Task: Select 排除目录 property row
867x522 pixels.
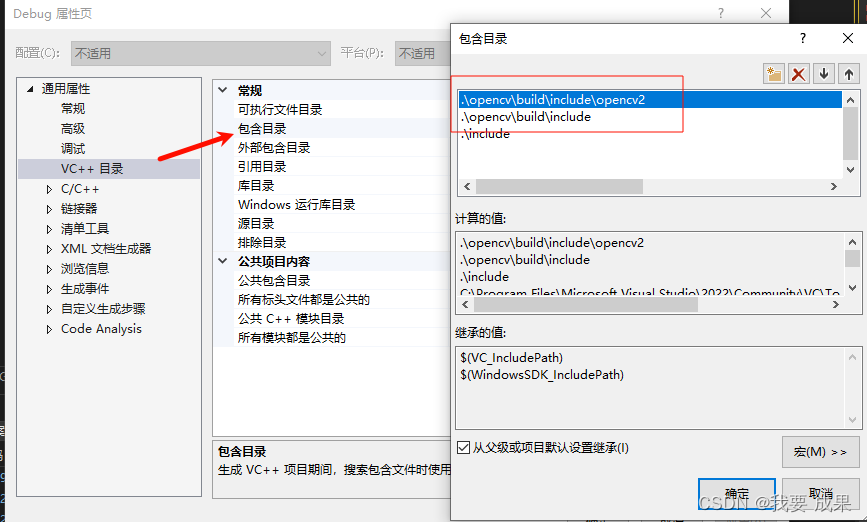Action: click(333, 242)
